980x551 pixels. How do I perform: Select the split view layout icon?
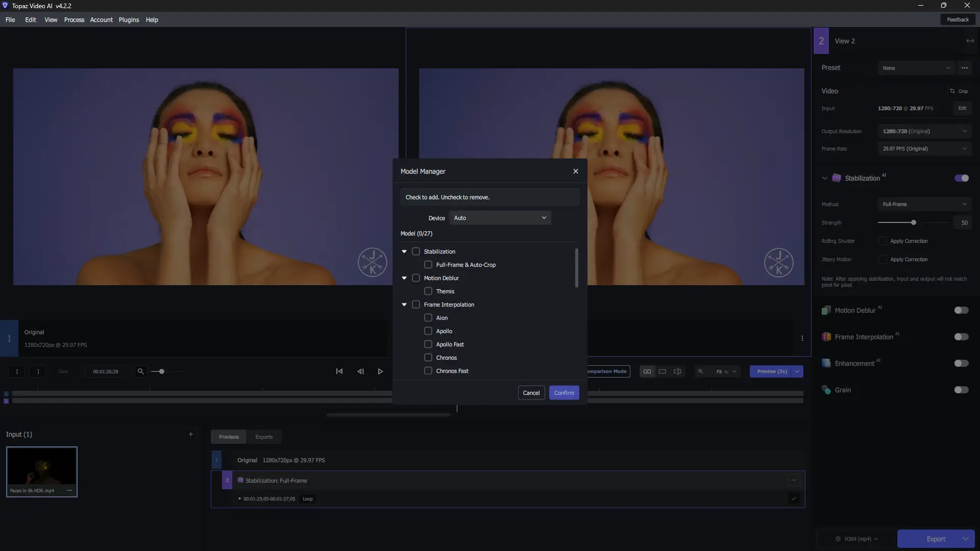point(677,371)
